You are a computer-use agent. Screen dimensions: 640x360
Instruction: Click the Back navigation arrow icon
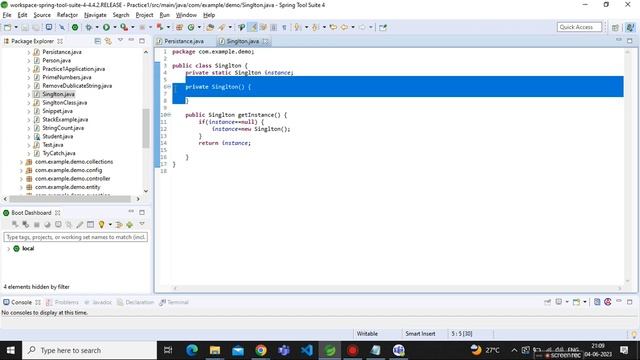point(344,27)
